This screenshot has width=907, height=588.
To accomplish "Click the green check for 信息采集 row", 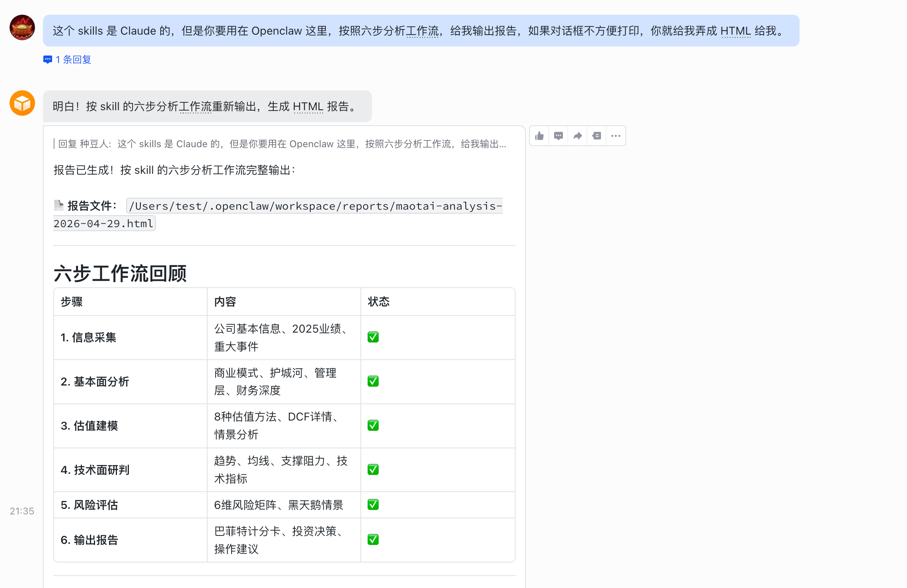I will pyautogui.click(x=373, y=337).
